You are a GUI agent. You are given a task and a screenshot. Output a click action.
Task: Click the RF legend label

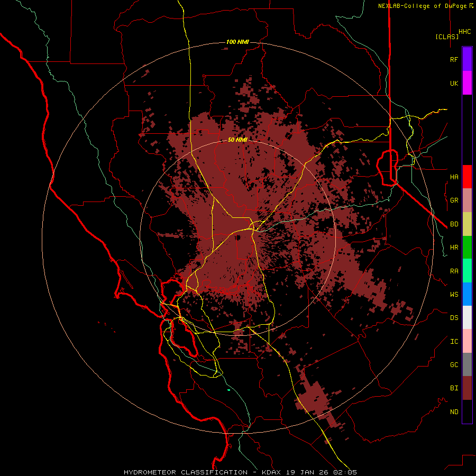[x=454, y=59]
